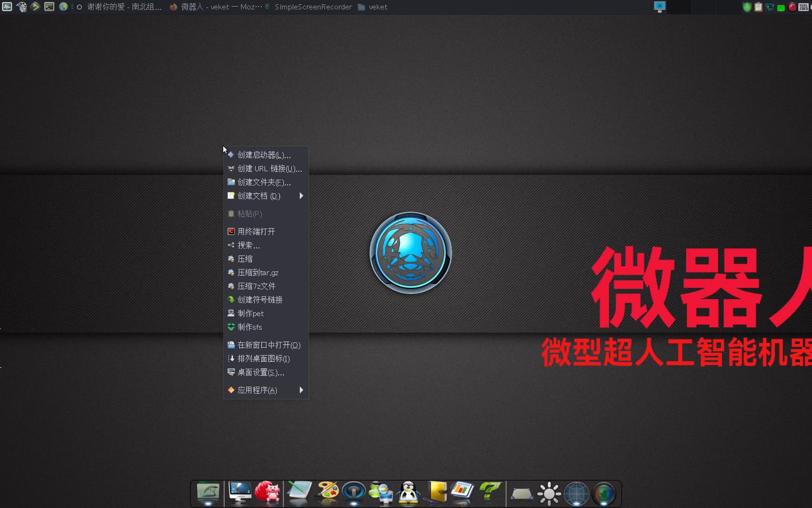Open the green shield firewall tray icon
This screenshot has width=812, height=508.
click(747, 7)
